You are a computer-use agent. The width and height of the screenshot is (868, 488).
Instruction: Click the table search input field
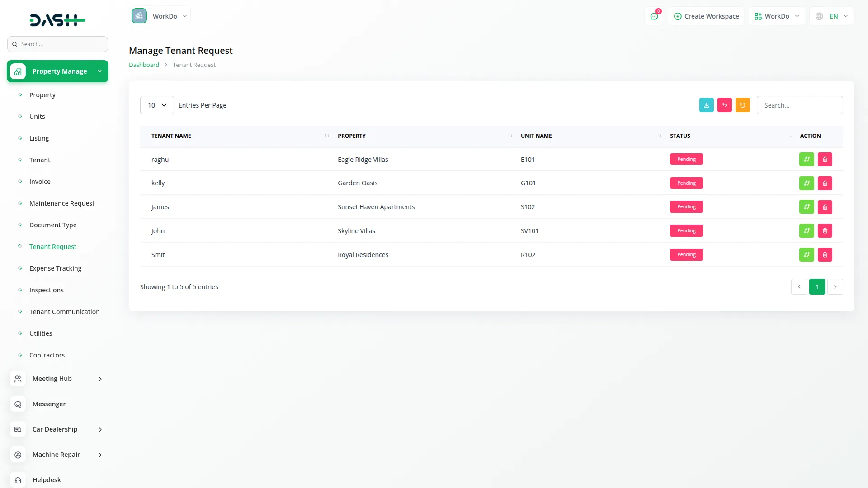799,105
